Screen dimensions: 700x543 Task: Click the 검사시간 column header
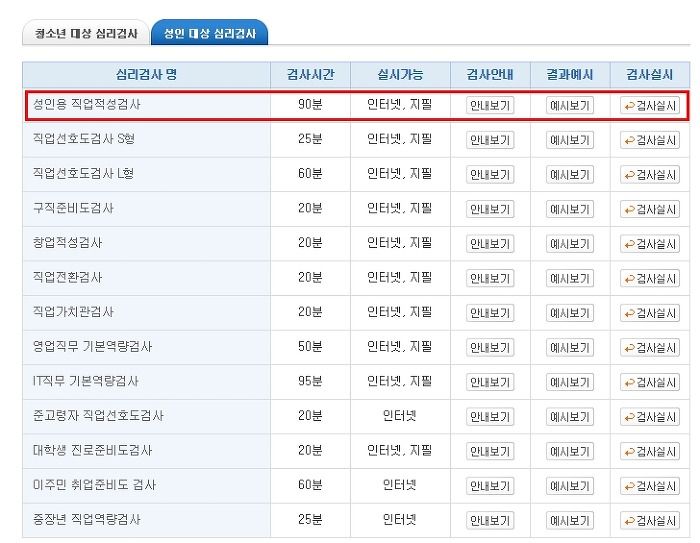310,74
